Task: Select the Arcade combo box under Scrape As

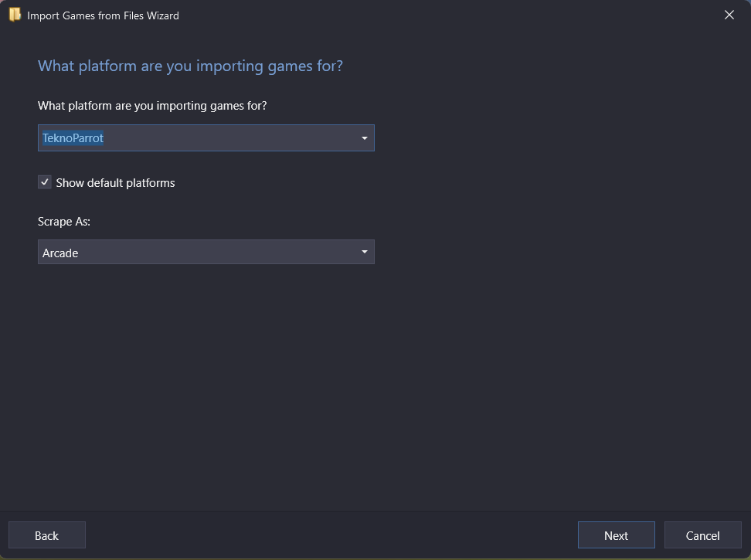Action: coord(206,252)
